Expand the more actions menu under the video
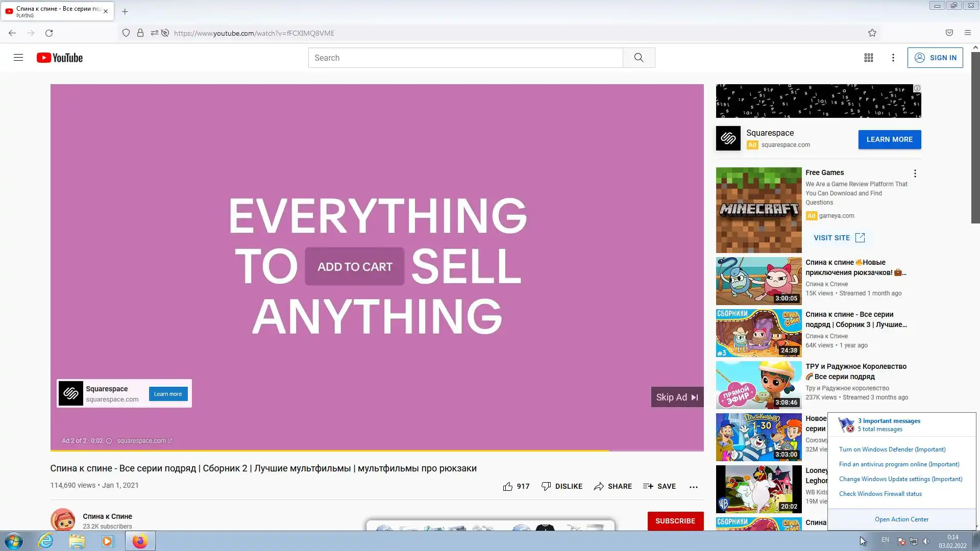Image resolution: width=980 pixels, height=551 pixels. pyautogui.click(x=693, y=487)
